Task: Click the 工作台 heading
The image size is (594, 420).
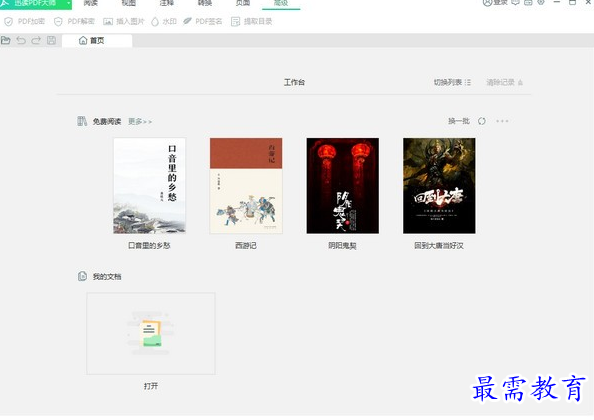Action: pos(294,82)
